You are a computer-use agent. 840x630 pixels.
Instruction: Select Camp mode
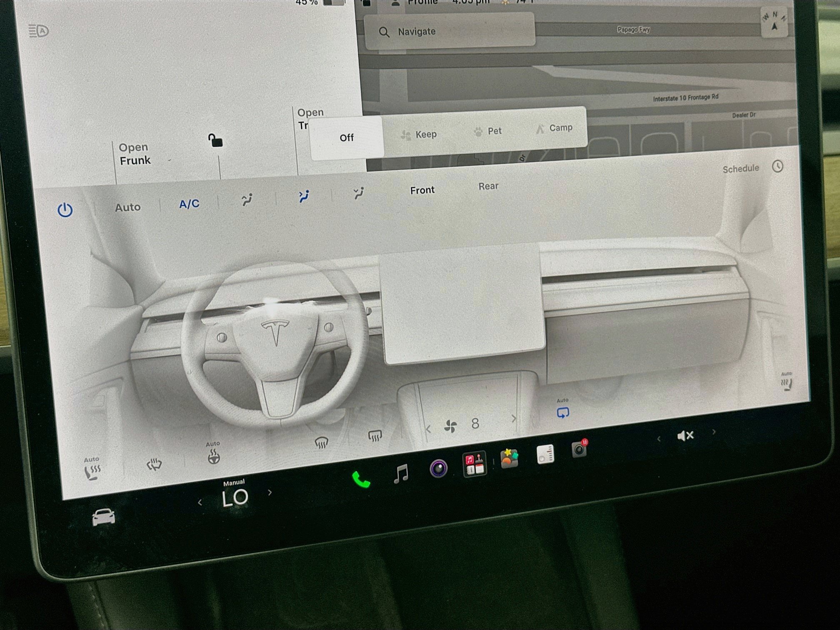click(554, 128)
